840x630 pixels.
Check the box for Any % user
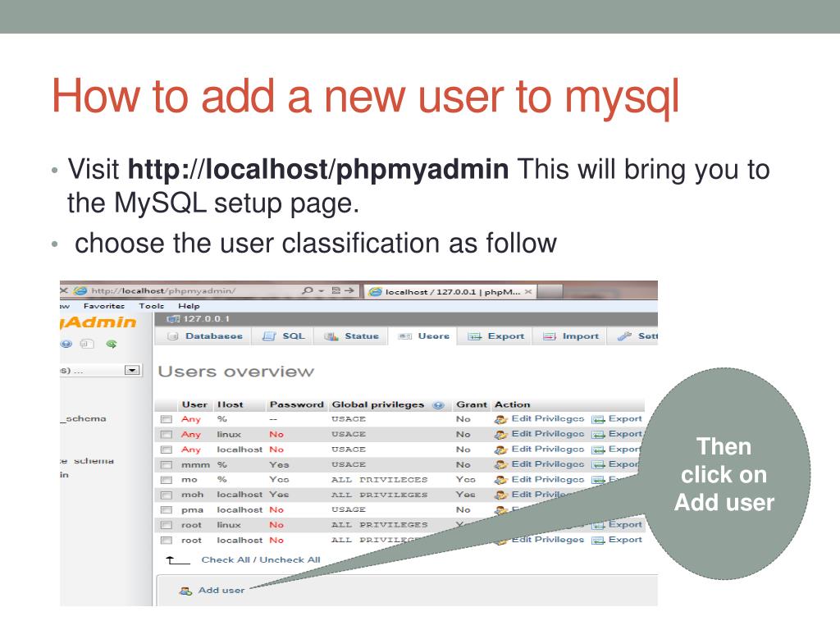click(167, 419)
